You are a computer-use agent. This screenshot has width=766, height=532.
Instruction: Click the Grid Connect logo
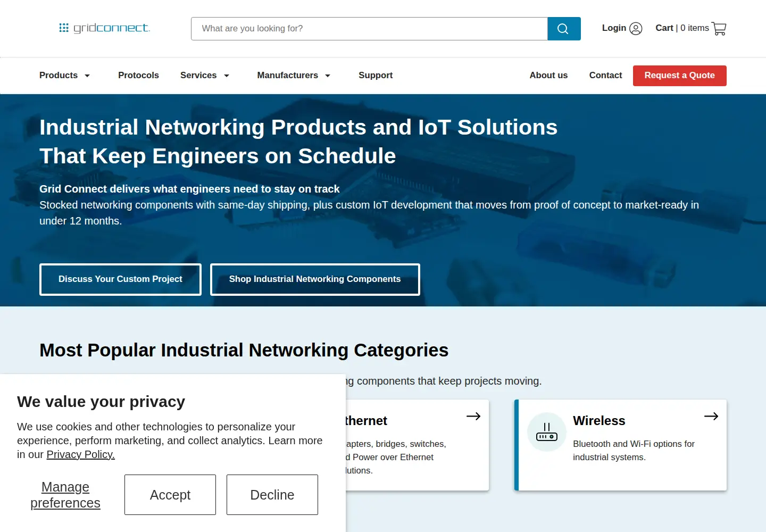click(105, 28)
